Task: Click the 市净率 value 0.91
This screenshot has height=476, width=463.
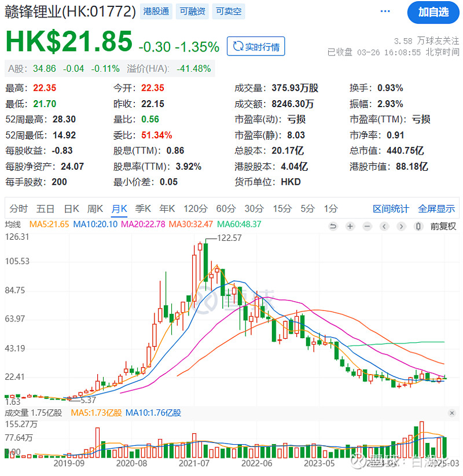Action: (x=395, y=135)
